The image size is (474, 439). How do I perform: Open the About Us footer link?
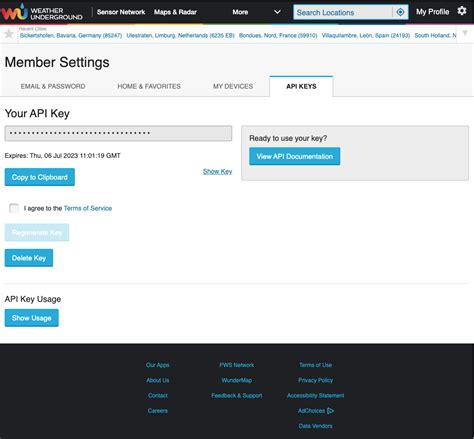click(158, 380)
